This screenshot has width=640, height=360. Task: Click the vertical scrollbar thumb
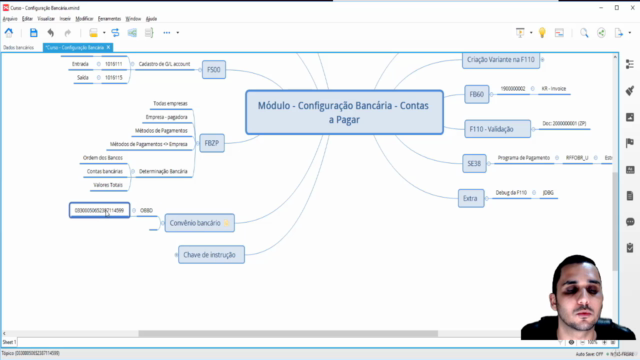(x=615, y=221)
